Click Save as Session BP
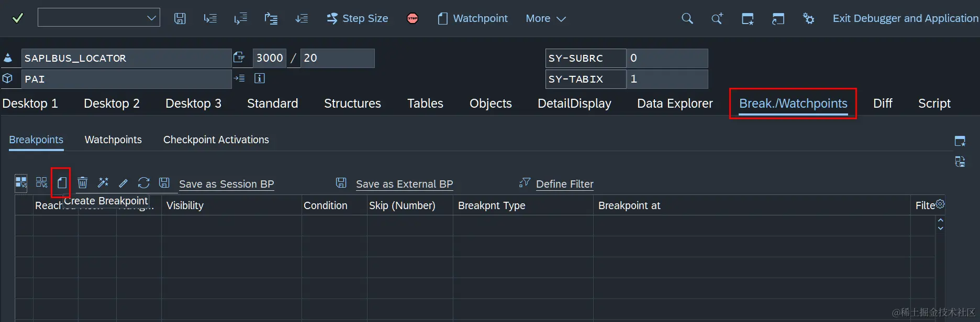980x322 pixels. (226, 184)
